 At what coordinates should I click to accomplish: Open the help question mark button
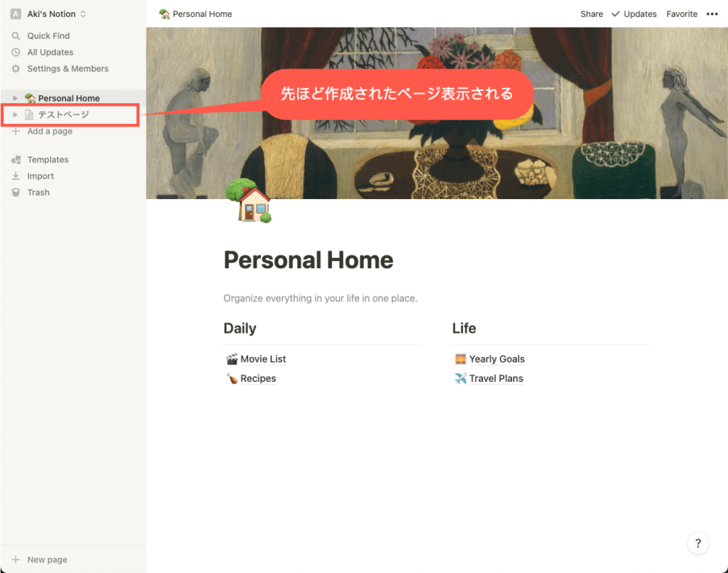coord(698,543)
